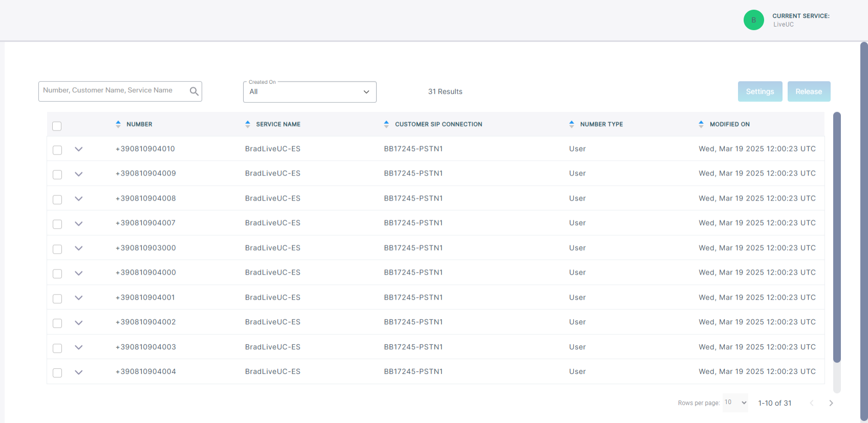Click User type in row +390810904007
Screen dimensions: 868x423
(577, 223)
